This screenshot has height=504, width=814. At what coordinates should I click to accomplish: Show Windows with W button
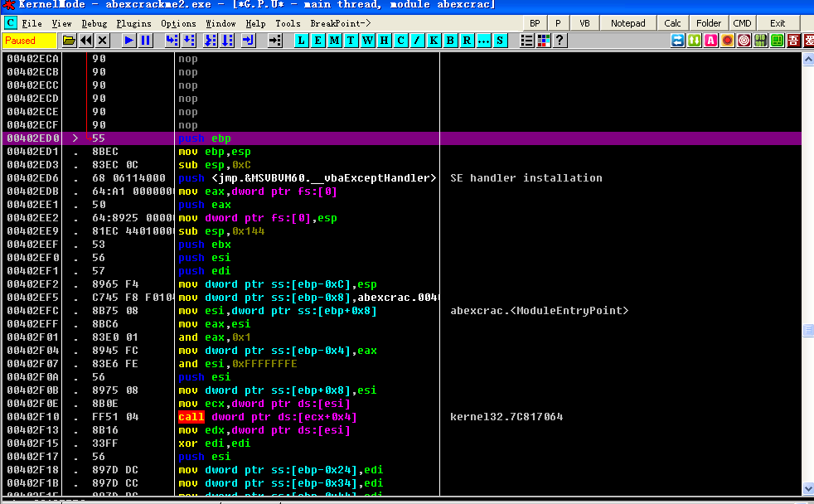[367, 41]
